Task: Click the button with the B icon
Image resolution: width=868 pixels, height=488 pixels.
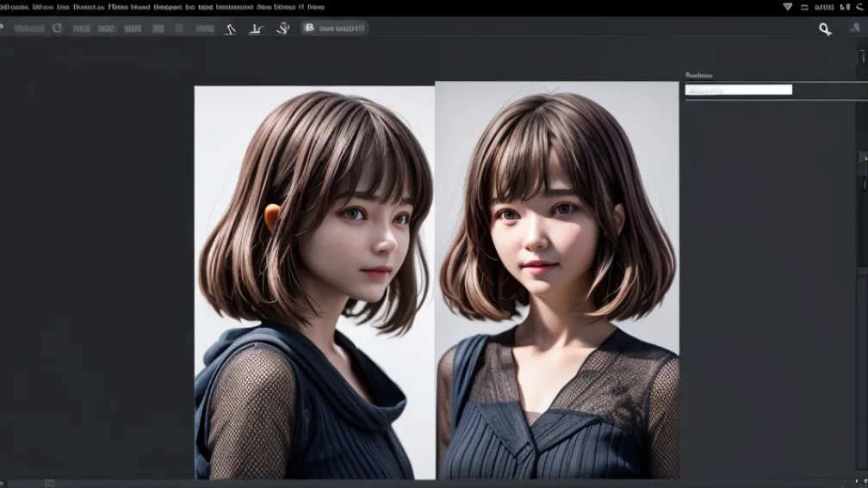Action: click(x=334, y=28)
